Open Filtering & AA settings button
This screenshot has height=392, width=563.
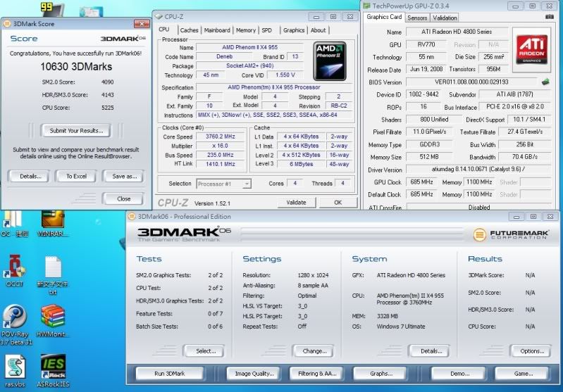[316, 374]
